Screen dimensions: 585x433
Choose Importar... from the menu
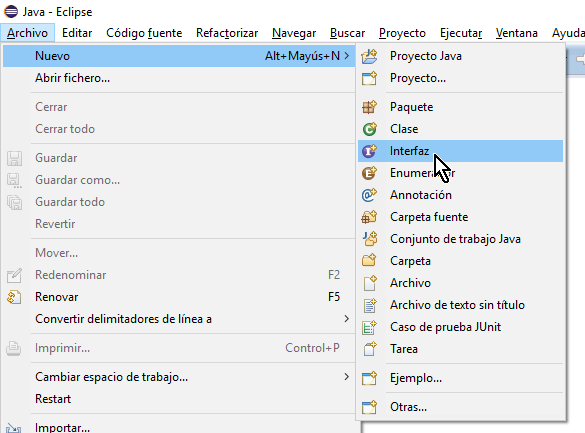[179, 427]
